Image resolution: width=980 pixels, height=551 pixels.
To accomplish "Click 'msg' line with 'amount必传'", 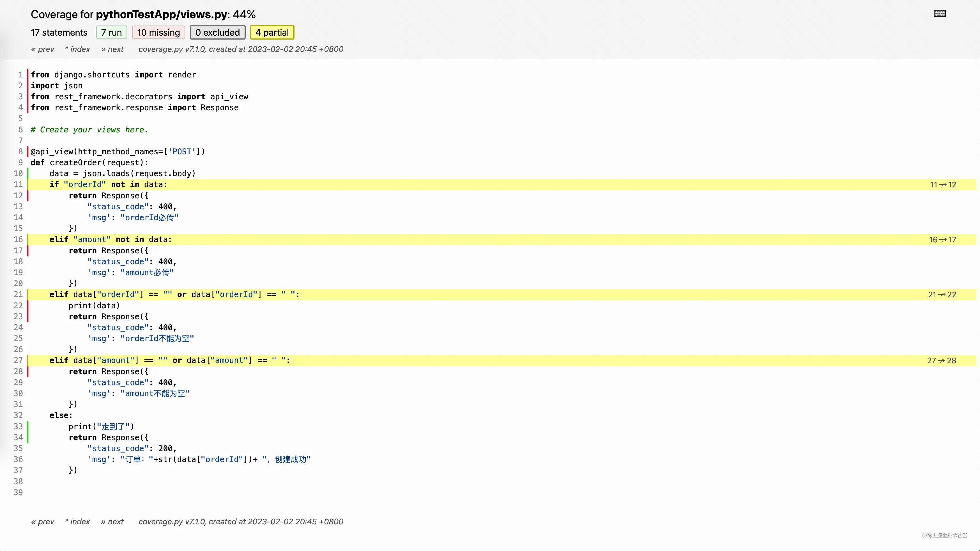I will 131,272.
